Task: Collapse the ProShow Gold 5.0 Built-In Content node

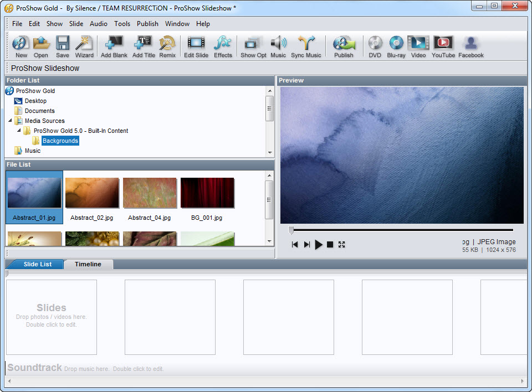Action: pos(19,131)
